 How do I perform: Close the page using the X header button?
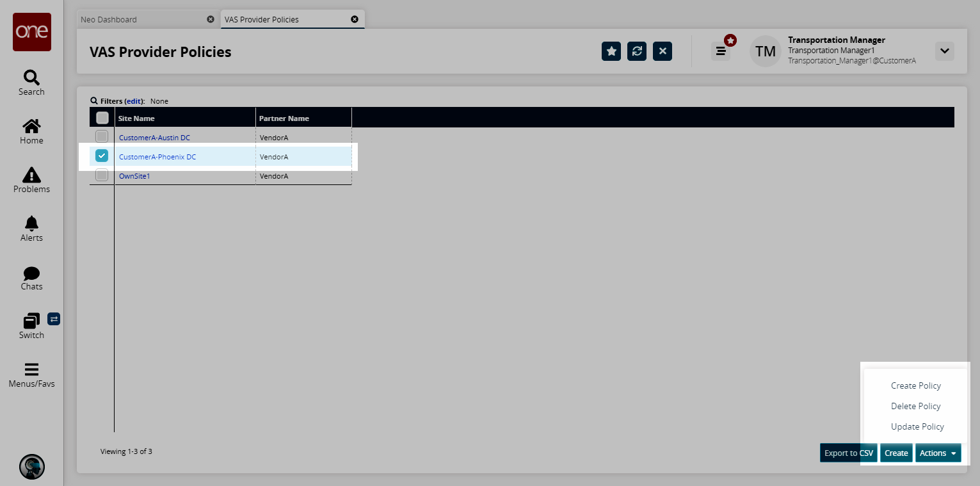coord(663,51)
